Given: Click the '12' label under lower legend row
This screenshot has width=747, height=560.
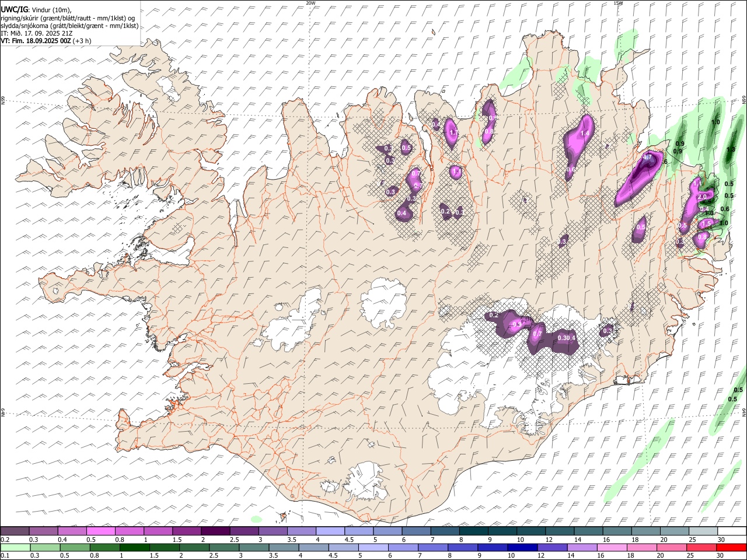Looking at the screenshot, I should pyautogui.click(x=540, y=556).
